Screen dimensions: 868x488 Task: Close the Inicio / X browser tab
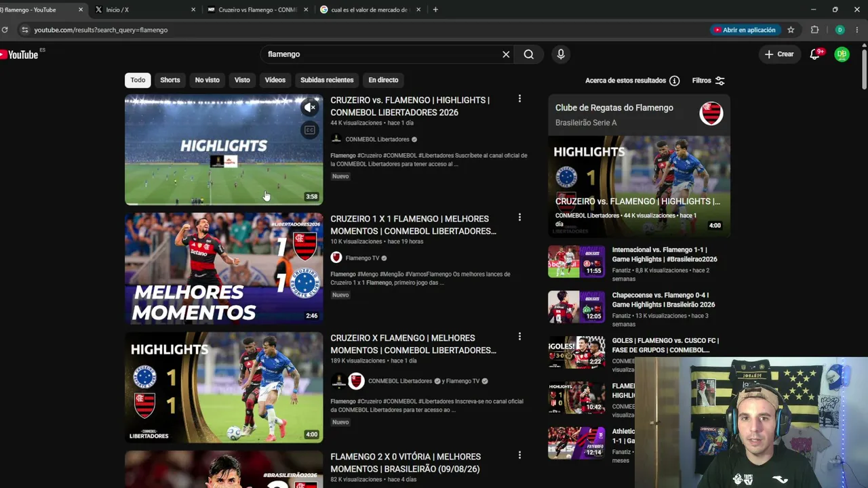pyautogui.click(x=193, y=9)
